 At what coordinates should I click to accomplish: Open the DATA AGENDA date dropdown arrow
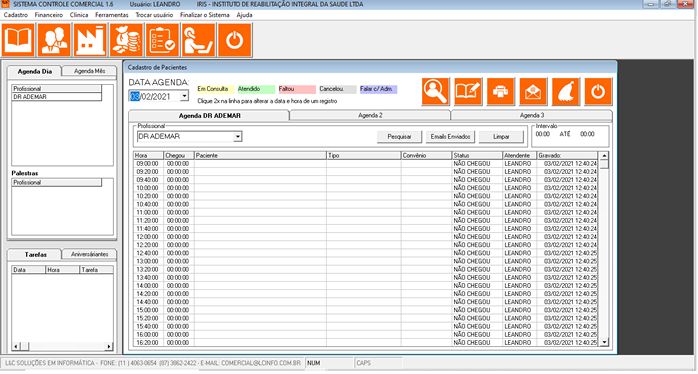(x=184, y=96)
